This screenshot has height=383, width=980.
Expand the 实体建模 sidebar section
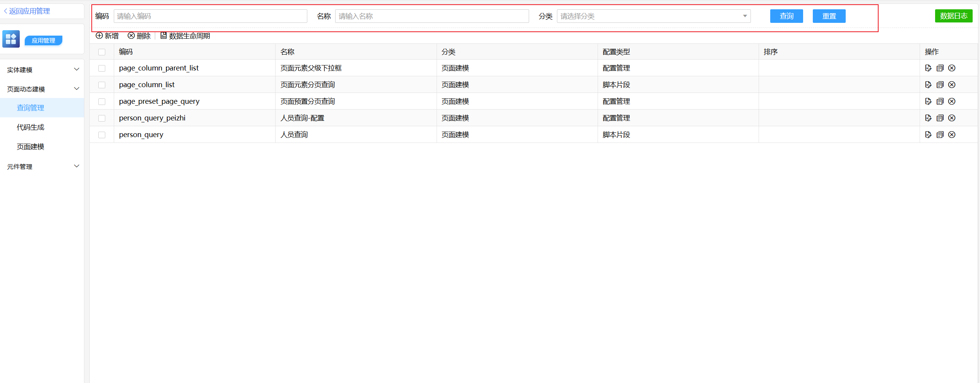point(43,70)
